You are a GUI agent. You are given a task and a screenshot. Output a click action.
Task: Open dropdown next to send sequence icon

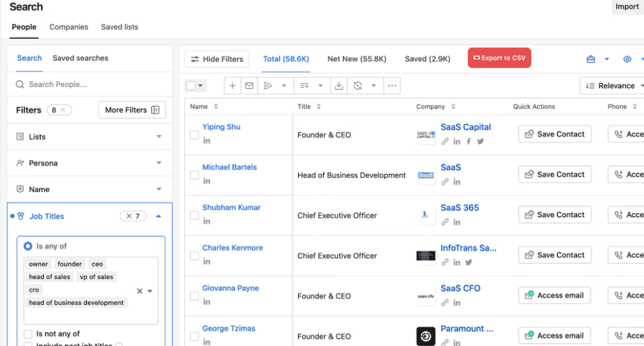(x=283, y=86)
